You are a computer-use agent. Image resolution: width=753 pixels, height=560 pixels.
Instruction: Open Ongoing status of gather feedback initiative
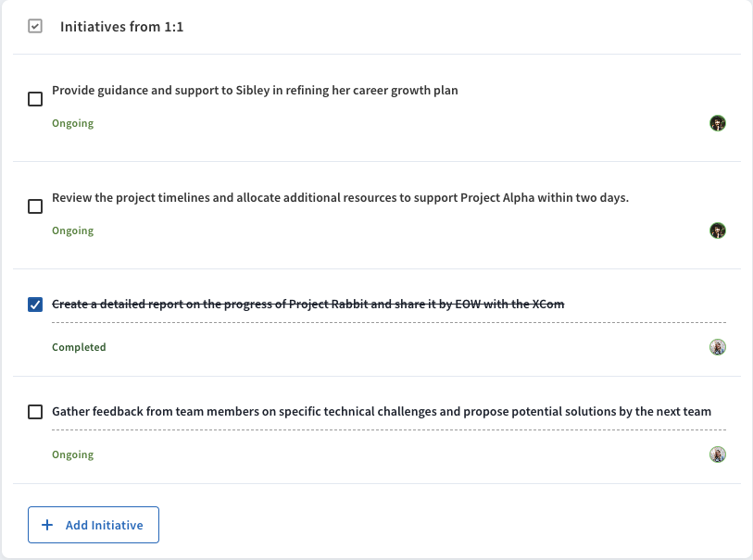tap(72, 454)
